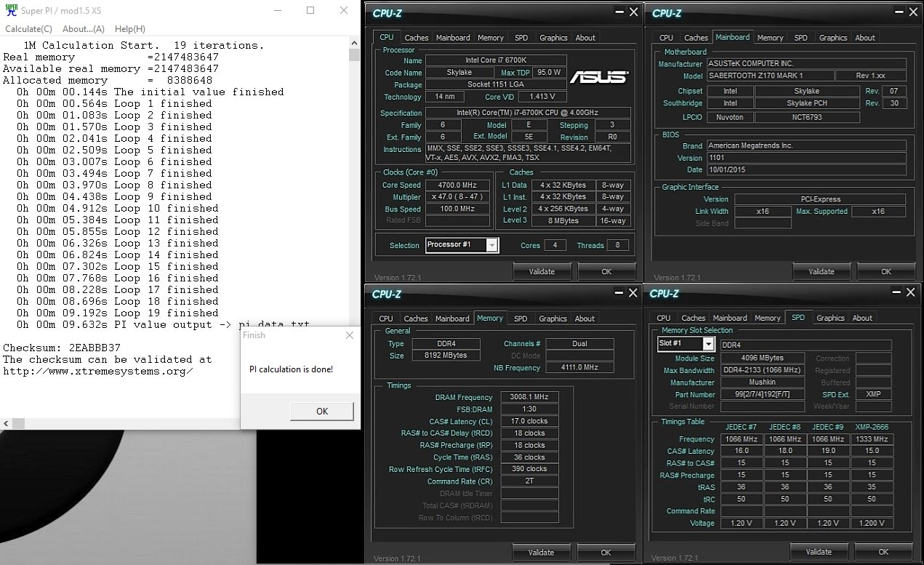Minimize the CPU-Z window showing Memory Slot Selection
Viewport: 924px width, 565px height.
click(x=896, y=292)
